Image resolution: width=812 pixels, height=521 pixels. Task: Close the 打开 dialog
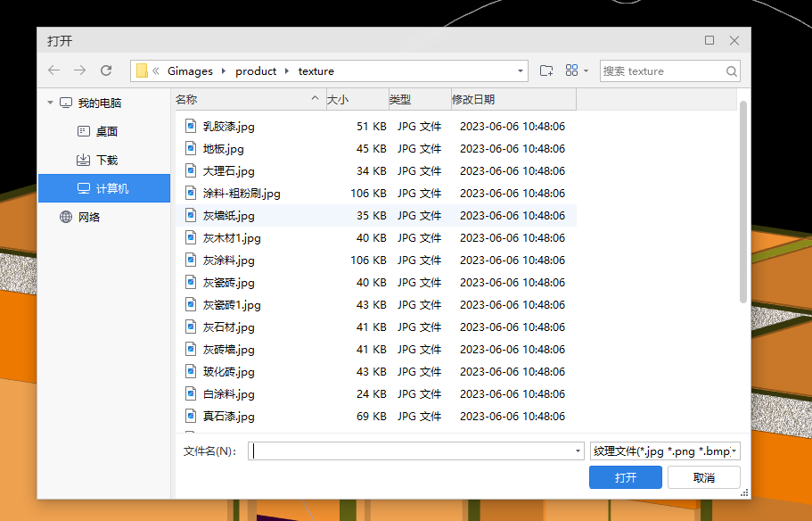coord(734,40)
